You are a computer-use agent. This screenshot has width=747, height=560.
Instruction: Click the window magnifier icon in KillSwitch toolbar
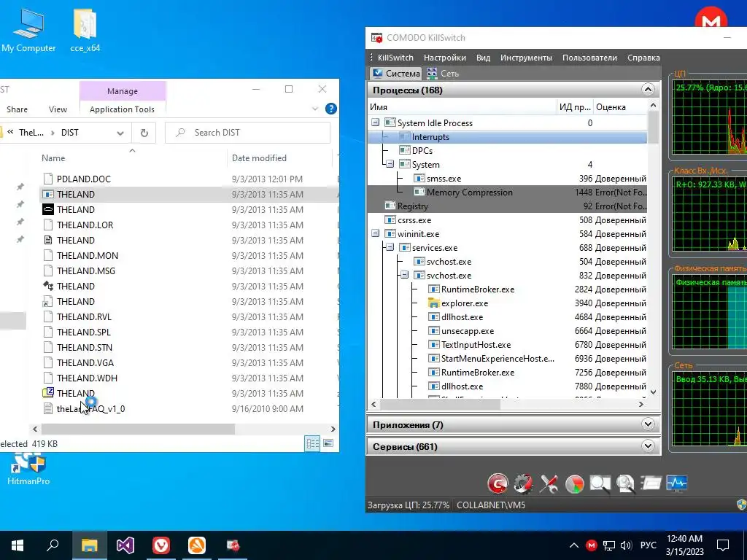coord(600,484)
